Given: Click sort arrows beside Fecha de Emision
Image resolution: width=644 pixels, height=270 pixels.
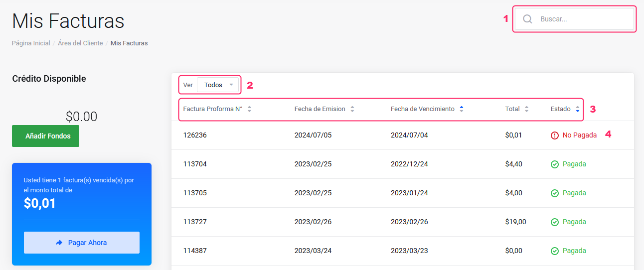Looking at the screenshot, I should click(352, 109).
